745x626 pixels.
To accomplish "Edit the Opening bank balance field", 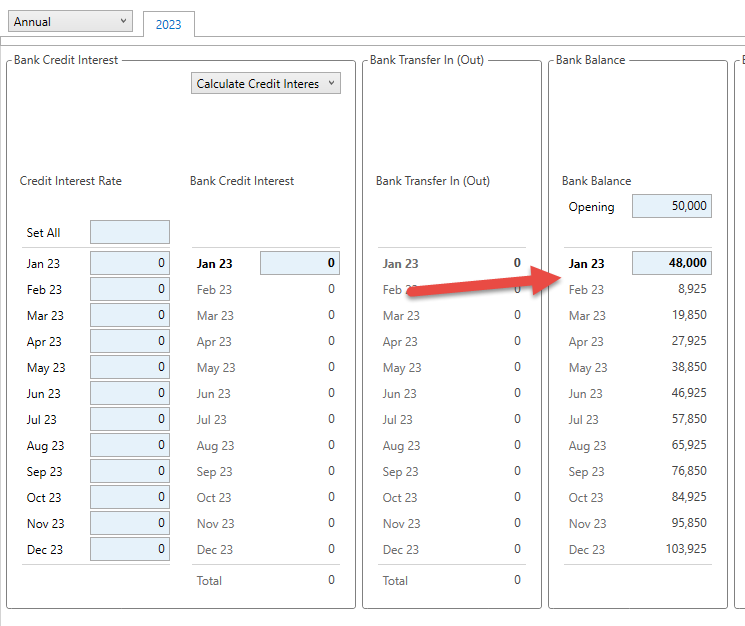I will coord(671,207).
